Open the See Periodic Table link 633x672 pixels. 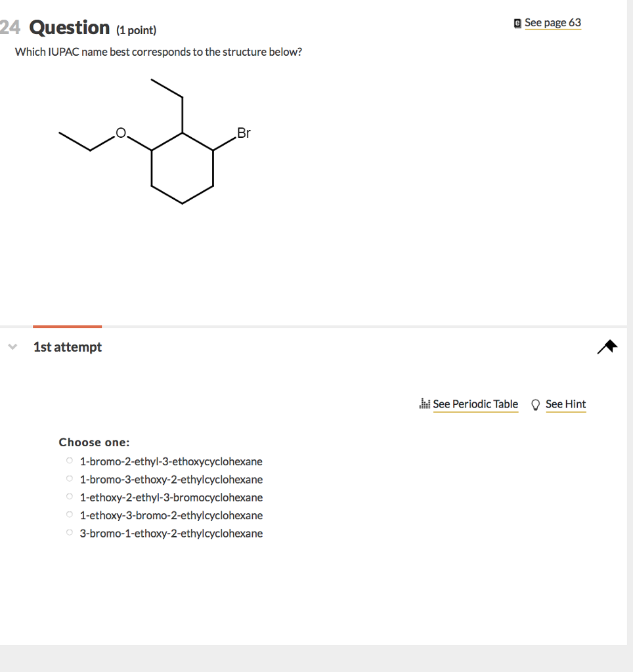[475, 404]
